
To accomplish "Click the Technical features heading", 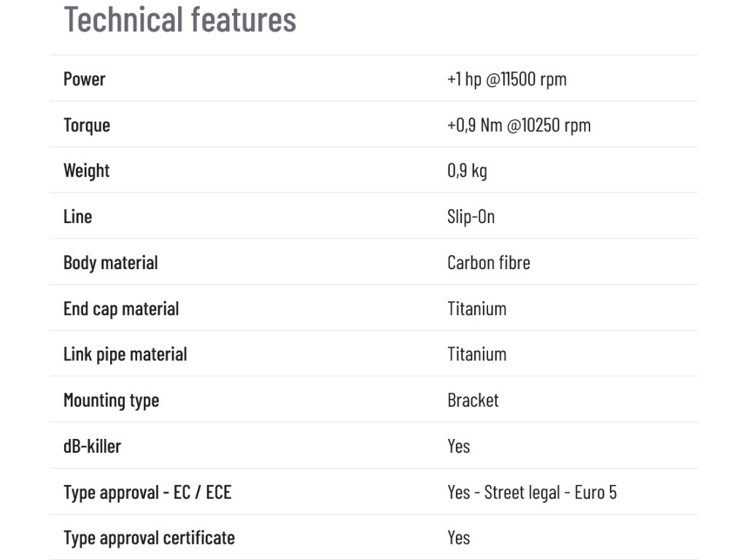I will [180, 19].
